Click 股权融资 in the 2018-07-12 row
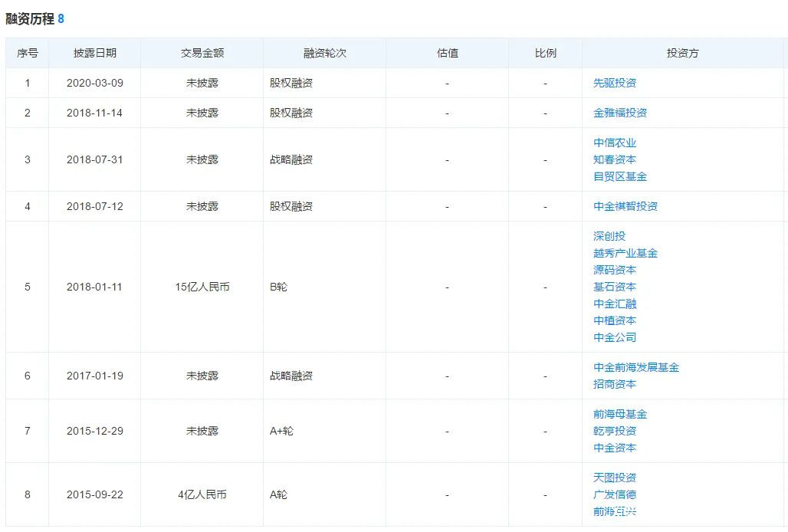The image size is (788, 532). (x=291, y=206)
